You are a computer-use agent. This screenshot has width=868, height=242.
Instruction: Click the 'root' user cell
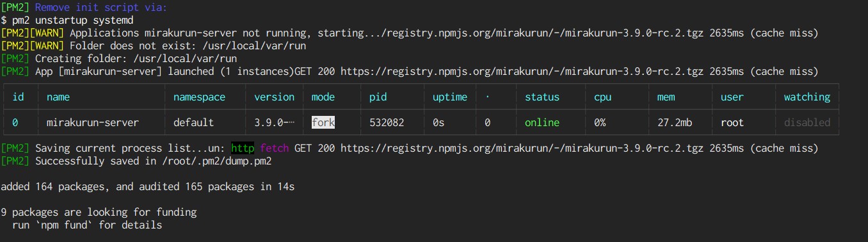point(732,122)
